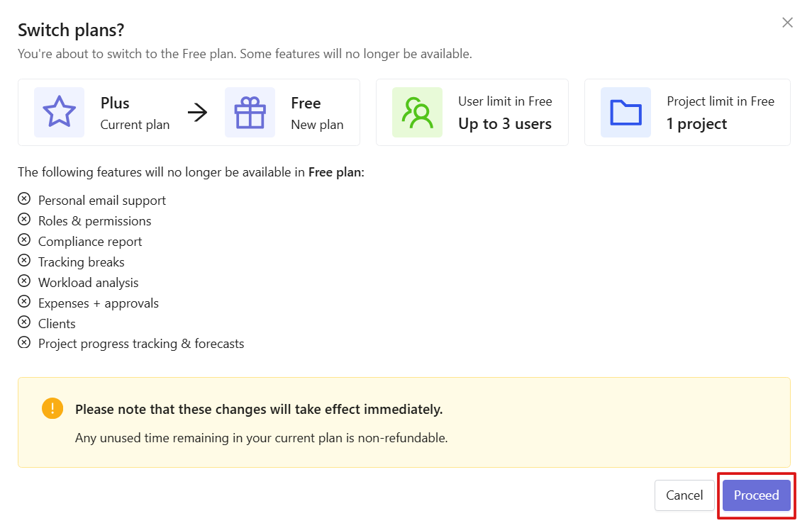Click the X icon beside Project progress tracking
Screen dimensions: 812x528
pos(24,342)
